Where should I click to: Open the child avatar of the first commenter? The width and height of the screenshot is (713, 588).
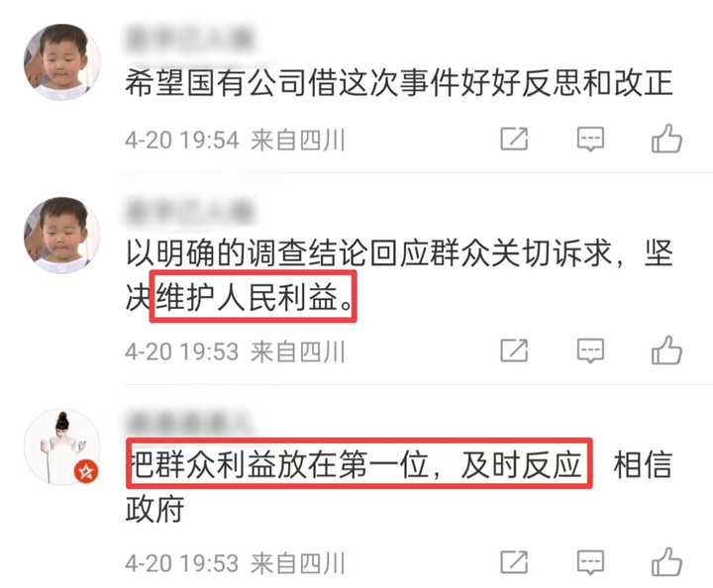coord(62,62)
